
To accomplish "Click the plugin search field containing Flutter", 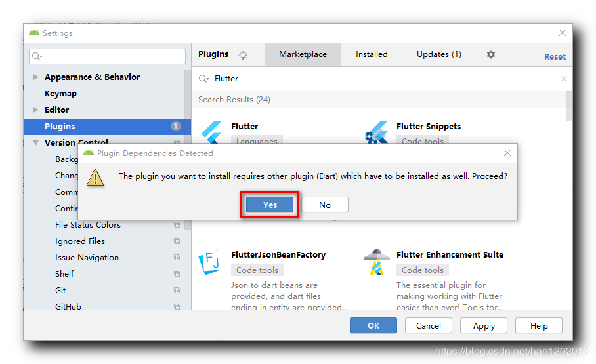I will point(381,79).
